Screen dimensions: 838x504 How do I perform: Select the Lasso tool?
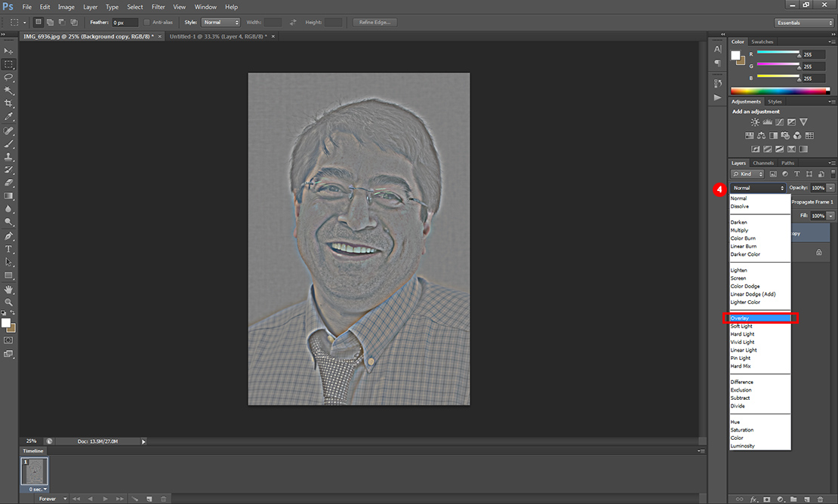[x=8, y=78]
